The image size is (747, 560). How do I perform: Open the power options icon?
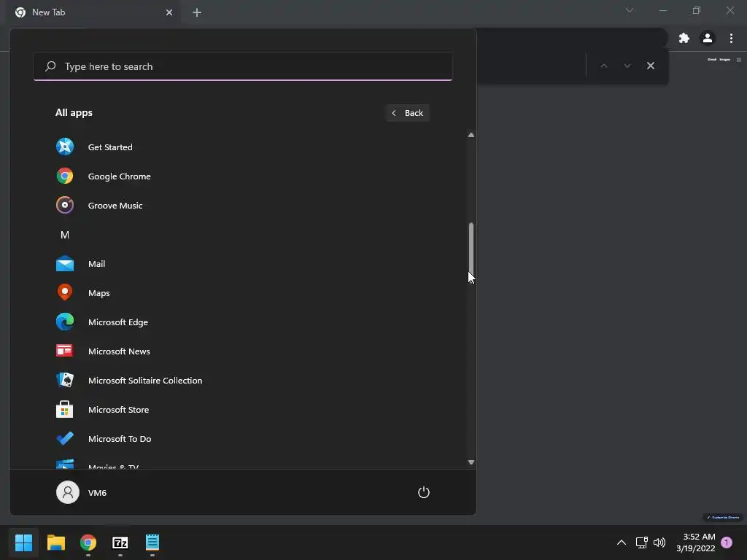[x=424, y=492]
